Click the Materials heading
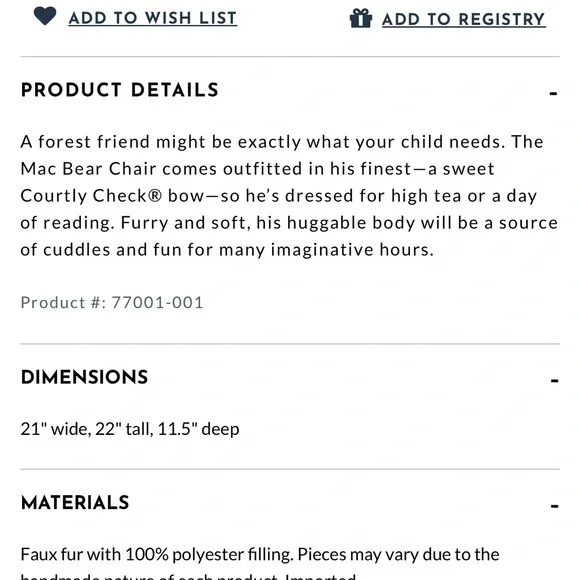The height and width of the screenshot is (580, 580). point(75,503)
